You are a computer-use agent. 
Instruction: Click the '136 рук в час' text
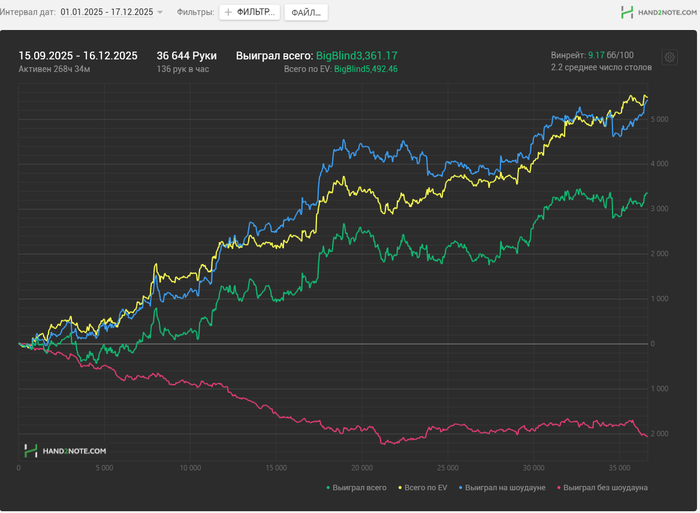coord(183,69)
